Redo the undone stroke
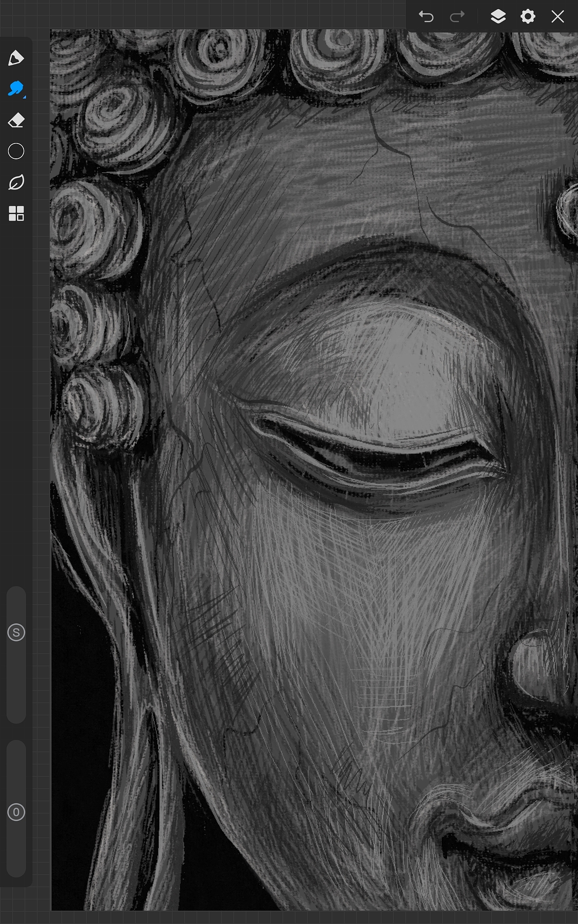 pyautogui.click(x=457, y=17)
